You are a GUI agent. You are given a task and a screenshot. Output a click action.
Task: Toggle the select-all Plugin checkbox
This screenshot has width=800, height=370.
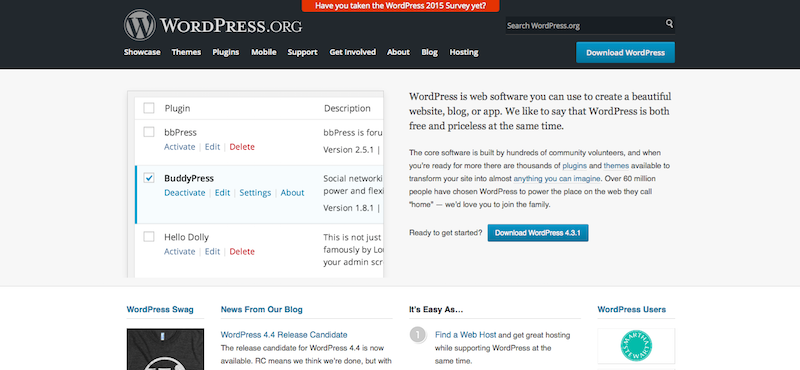coord(149,108)
